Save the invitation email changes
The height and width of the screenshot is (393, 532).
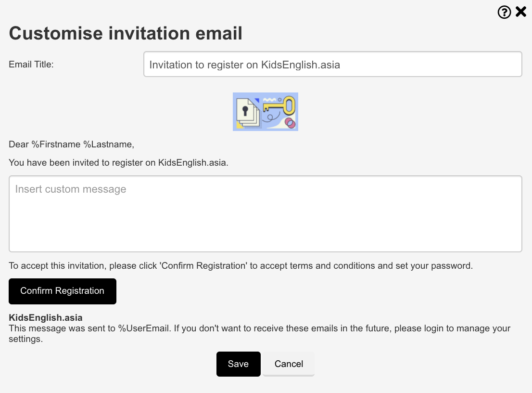[238, 364]
